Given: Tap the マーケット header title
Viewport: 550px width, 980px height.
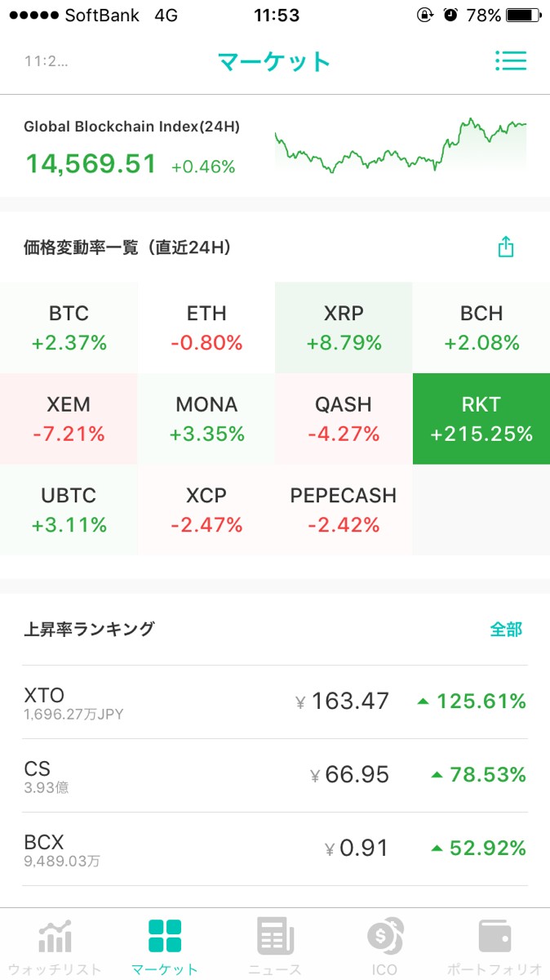Looking at the screenshot, I should point(274,61).
